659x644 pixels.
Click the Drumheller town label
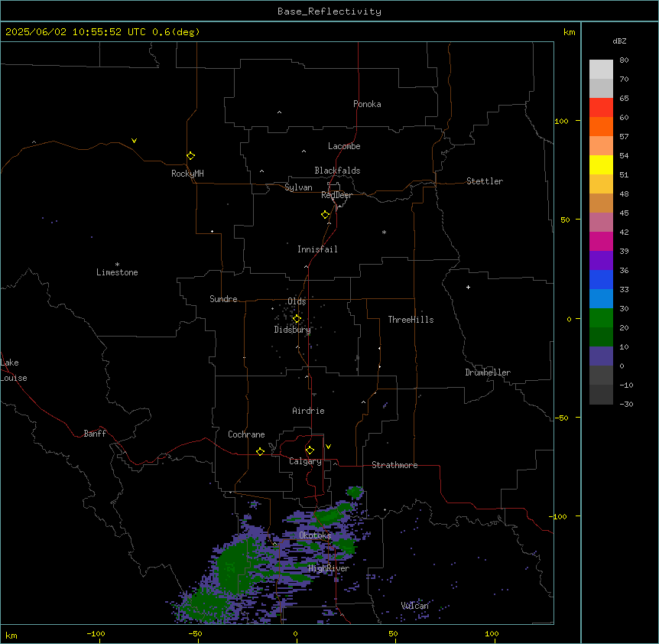488,372
